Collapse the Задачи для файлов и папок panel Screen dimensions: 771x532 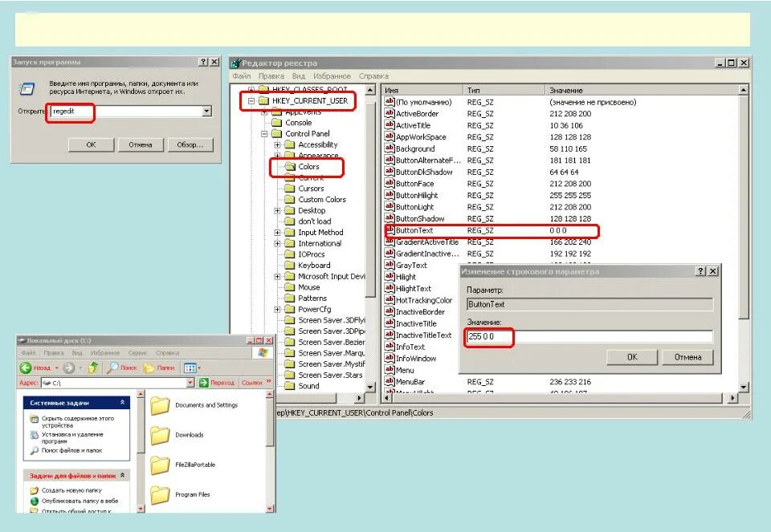(x=122, y=476)
